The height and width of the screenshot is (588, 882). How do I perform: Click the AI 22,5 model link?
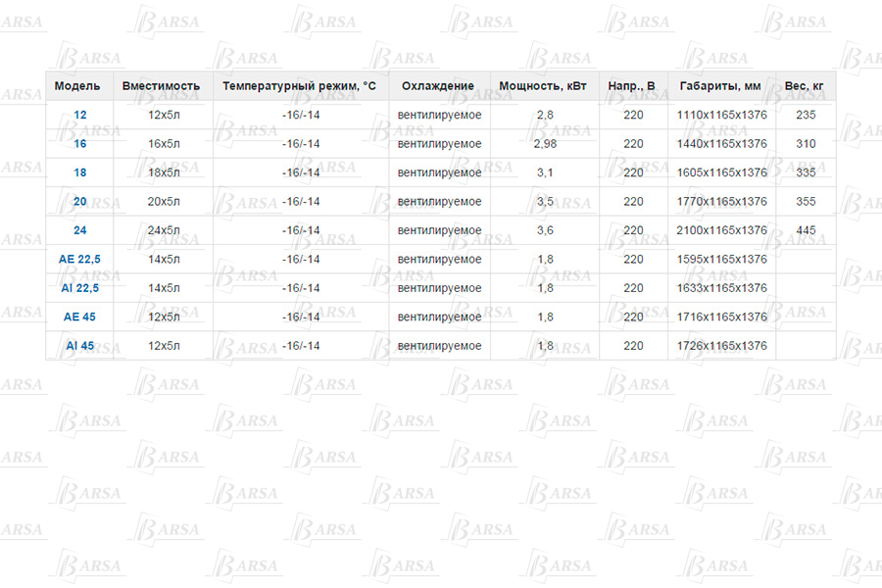click(x=79, y=288)
